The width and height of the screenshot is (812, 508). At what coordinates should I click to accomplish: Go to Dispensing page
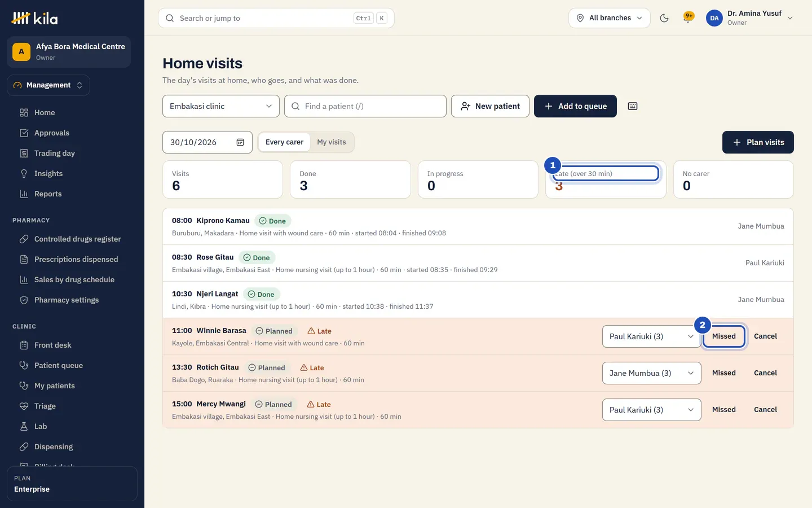click(x=72, y=446)
